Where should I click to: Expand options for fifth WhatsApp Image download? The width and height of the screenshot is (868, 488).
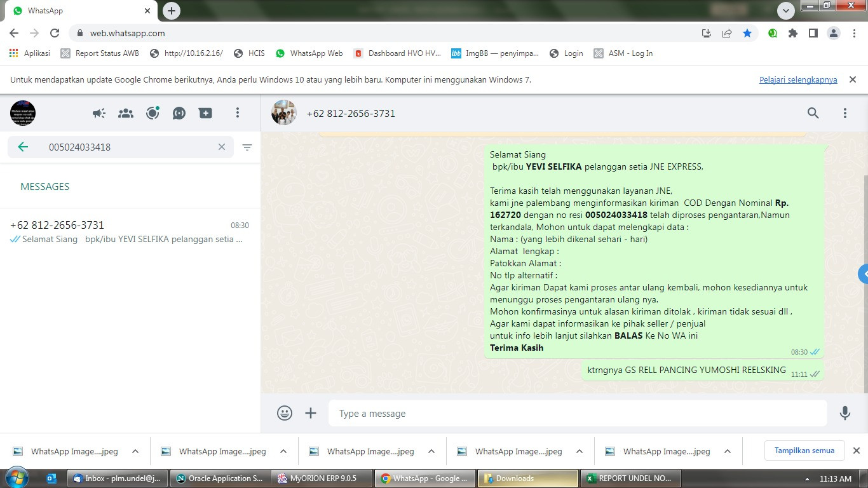[x=728, y=451]
